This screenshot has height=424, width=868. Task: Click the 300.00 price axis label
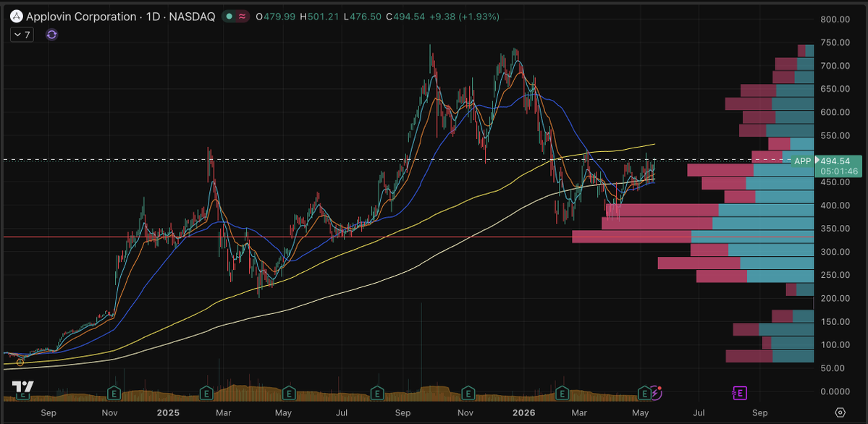(x=835, y=252)
